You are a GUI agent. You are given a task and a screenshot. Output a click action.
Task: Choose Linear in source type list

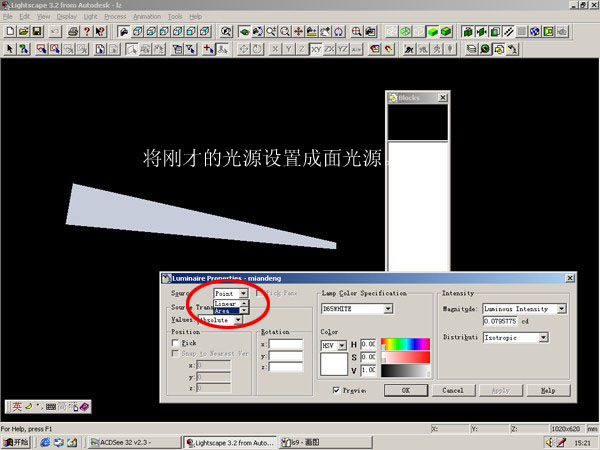(227, 303)
